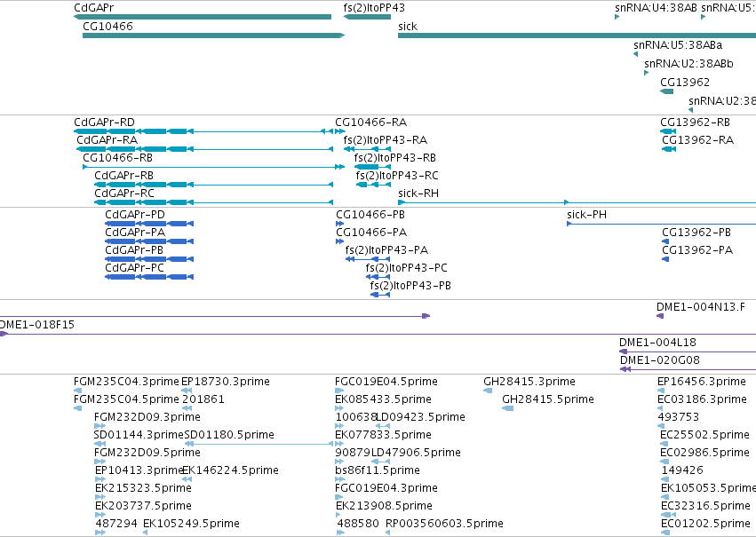Select the fs(2)ltoPP43-RA transcript
This screenshot has height=537, width=756.
tap(367, 149)
